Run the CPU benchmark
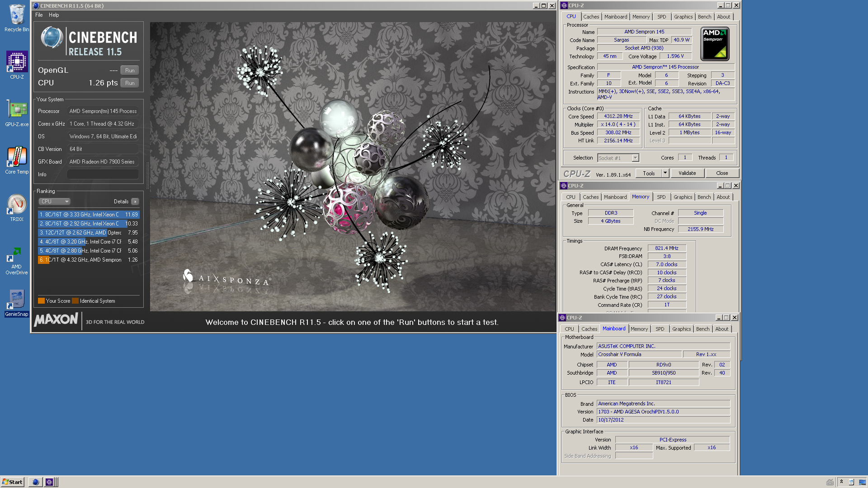The width and height of the screenshot is (868, 488). [x=130, y=83]
